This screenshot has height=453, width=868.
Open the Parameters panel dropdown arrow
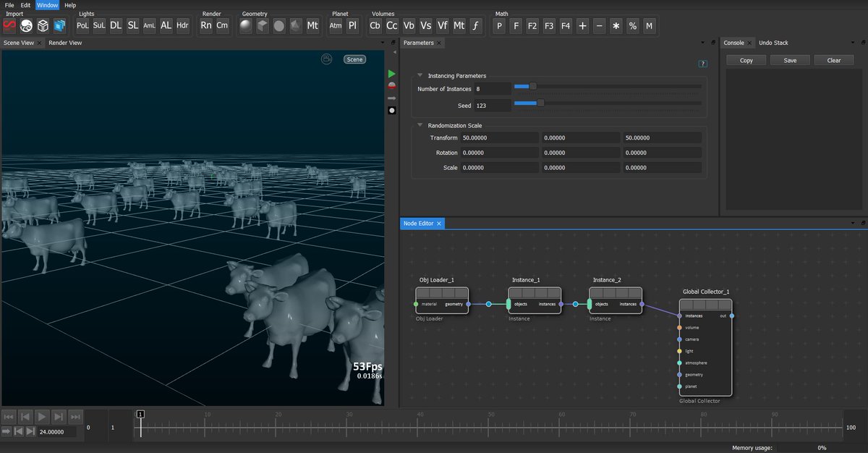point(703,43)
